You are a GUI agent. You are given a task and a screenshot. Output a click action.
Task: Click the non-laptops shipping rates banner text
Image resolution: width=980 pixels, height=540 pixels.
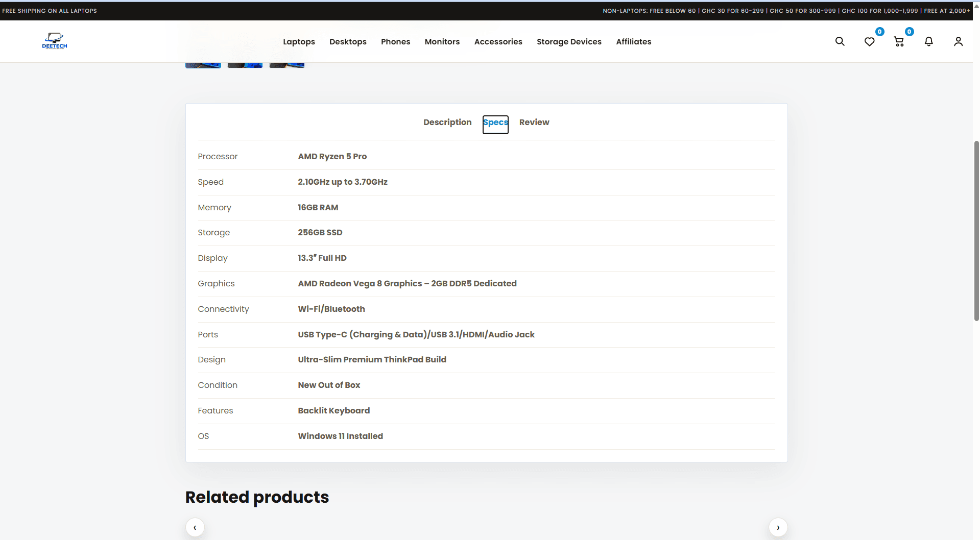786,11
